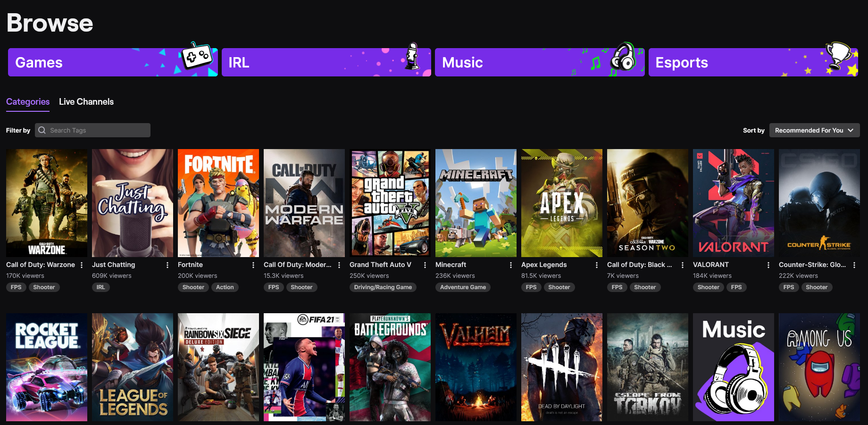The width and height of the screenshot is (868, 425).
Task: Click the Adventure Game tag under Minecraft
Action: (x=462, y=287)
